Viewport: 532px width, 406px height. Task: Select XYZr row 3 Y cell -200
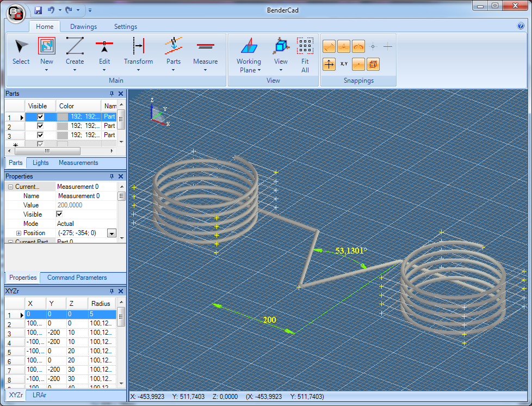[56, 333]
